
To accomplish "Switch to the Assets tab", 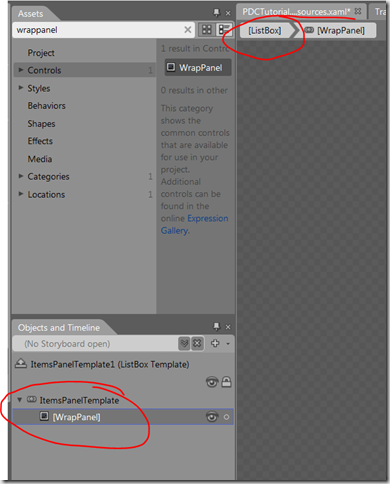I will tap(31, 14).
